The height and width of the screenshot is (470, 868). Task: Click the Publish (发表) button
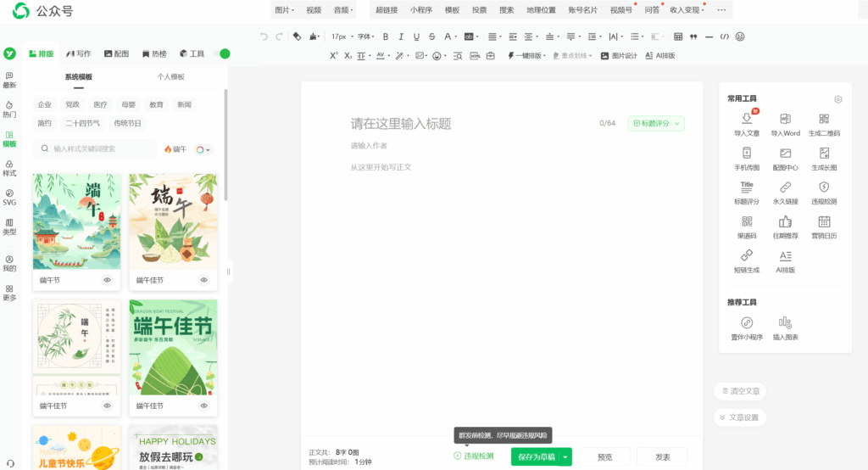point(663,457)
